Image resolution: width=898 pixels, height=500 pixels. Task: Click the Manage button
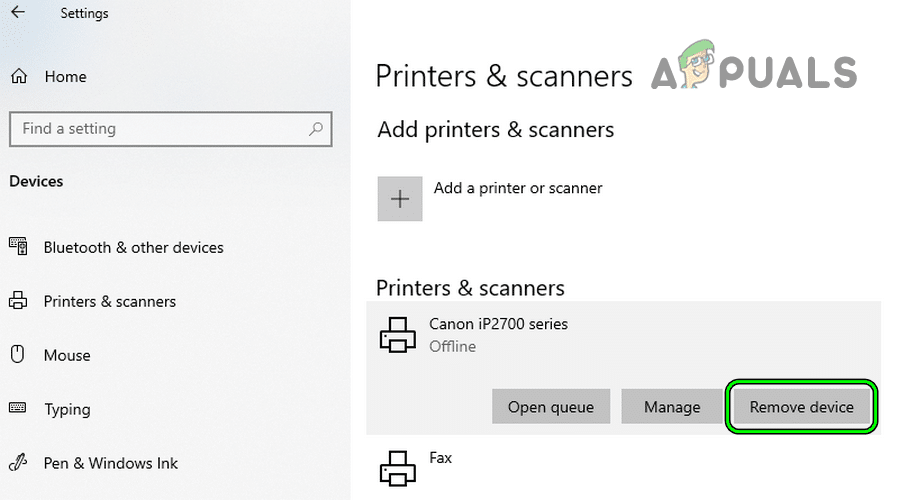pyautogui.click(x=672, y=407)
